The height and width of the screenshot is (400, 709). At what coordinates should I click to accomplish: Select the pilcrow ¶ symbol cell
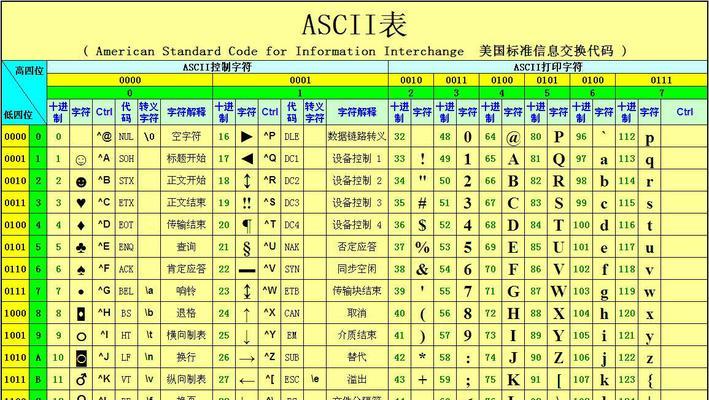(x=246, y=225)
